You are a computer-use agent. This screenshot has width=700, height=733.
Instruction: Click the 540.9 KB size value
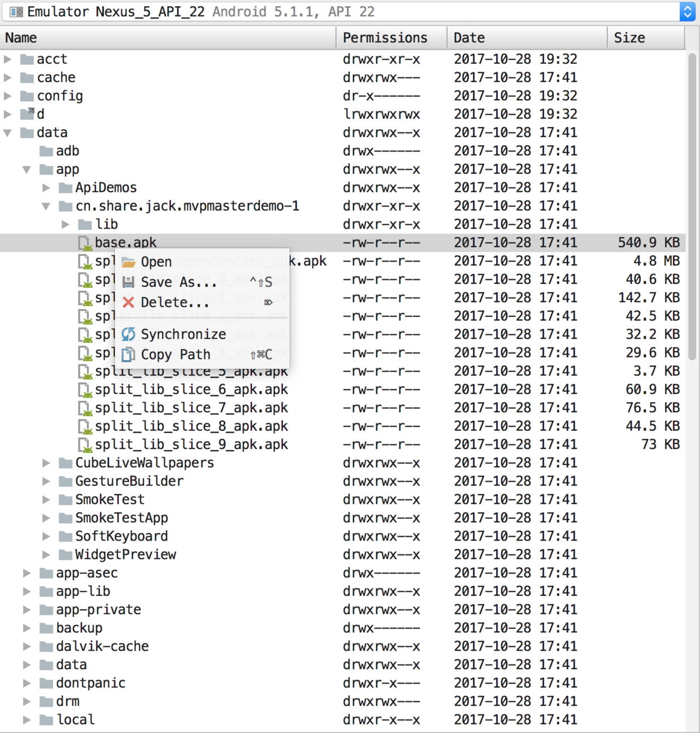point(649,243)
